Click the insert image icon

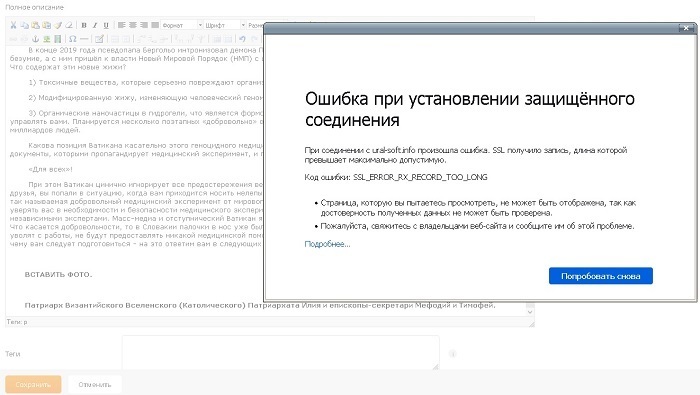pos(46,39)
